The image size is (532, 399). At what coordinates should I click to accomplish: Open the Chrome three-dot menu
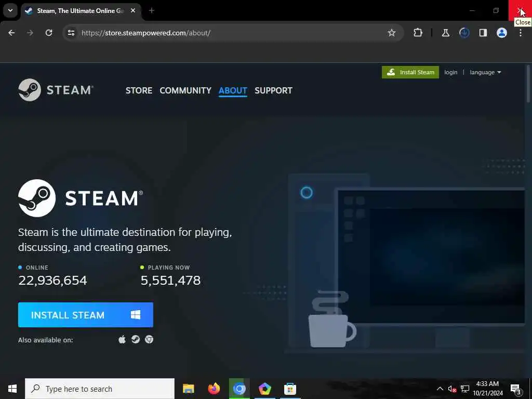[521, 33]
